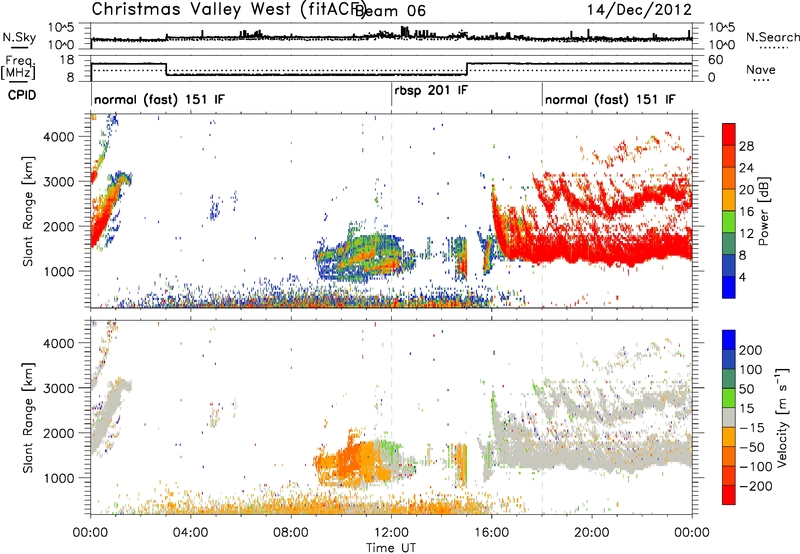This screenshot has height=554, width=800.
Task: Click the 'Slant Range [km]' label of velocity panel
Action: pyautogui.click(x=28, y=418)
